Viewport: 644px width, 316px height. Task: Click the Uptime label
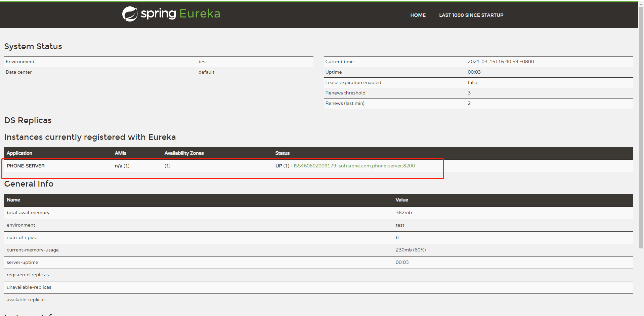pyautogui.click(x=333, y=72)
